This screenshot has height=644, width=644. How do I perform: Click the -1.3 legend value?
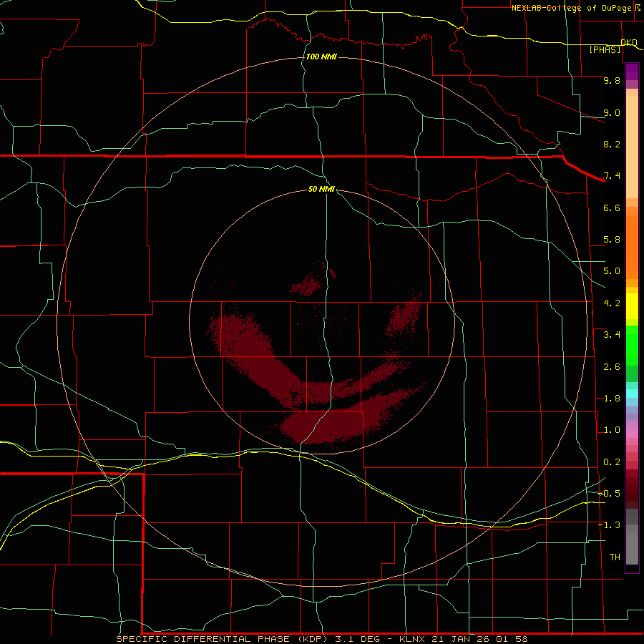click(x=609, y=525)
